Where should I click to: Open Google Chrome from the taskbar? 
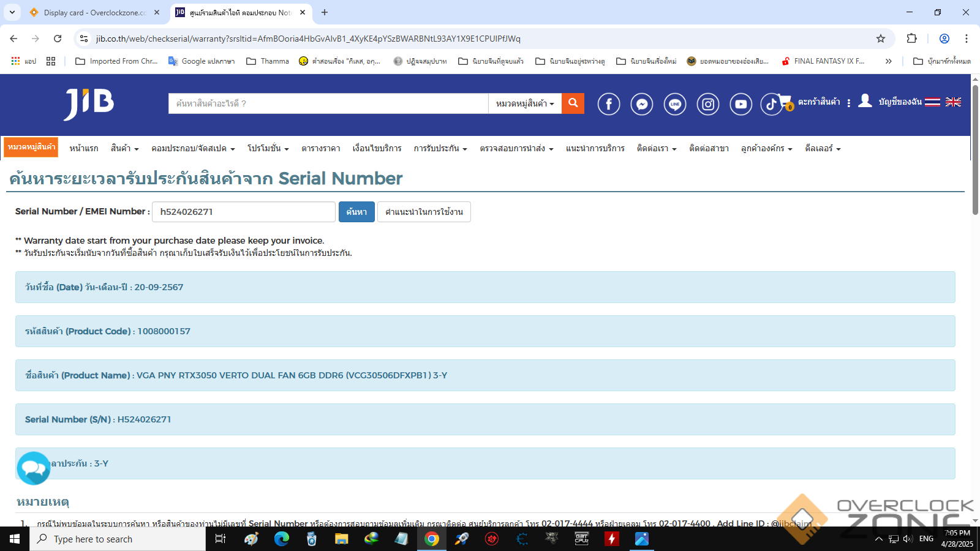[x=432, y=539]
